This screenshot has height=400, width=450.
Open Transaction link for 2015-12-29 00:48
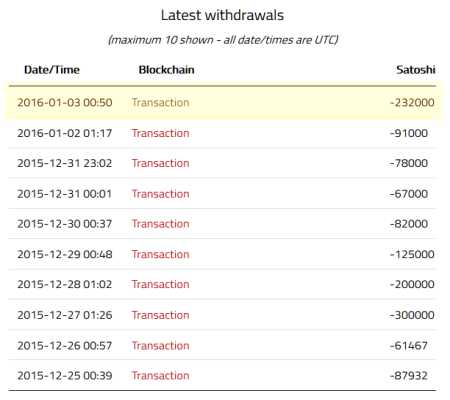click(x=161, y=254)
